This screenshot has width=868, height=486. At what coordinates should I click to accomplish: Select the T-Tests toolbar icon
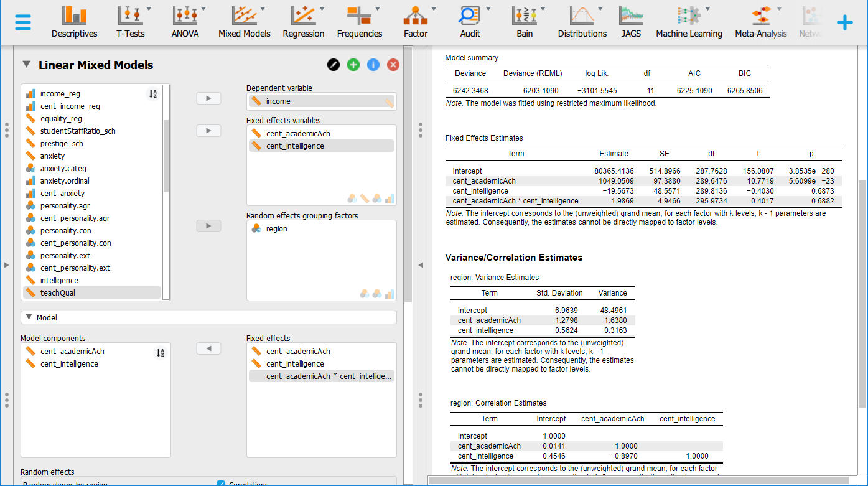tap(130, 17)
